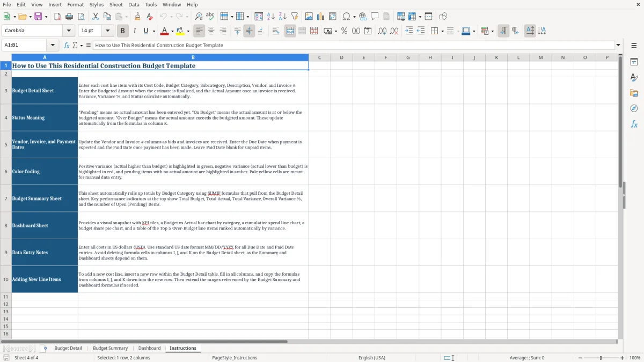Click status bar language English (USA)
Viewport: 644px width, 362px height.
[372, 358]
